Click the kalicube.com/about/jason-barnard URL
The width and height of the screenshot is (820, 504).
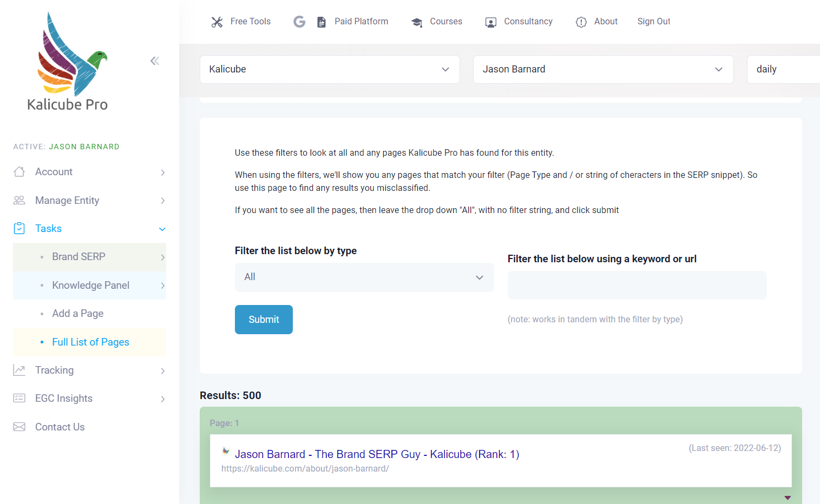pyautogui.click(x=305, y=469)
